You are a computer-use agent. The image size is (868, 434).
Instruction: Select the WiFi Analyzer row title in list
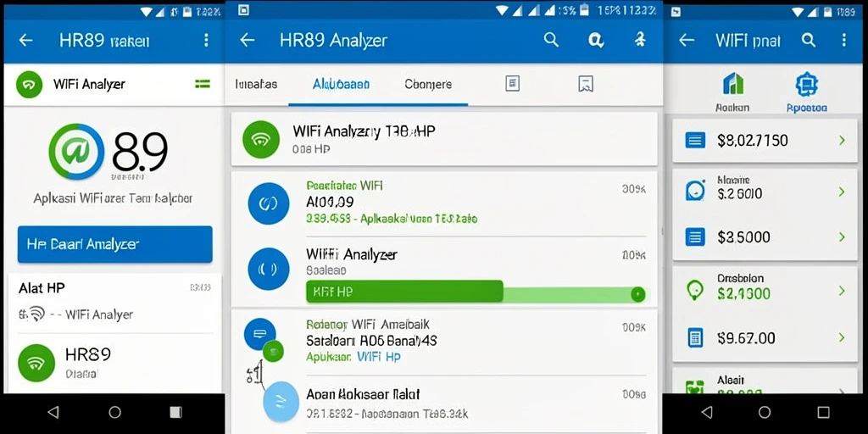coord(352,254)
